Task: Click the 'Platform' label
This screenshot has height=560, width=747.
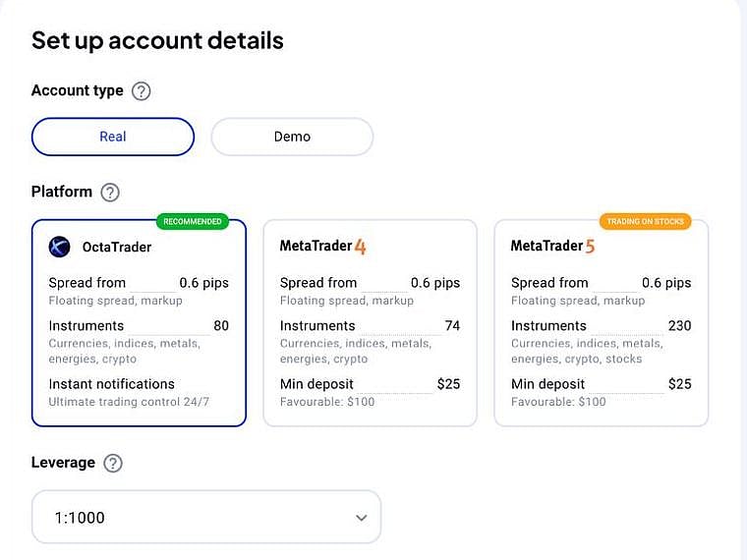Action: coord(62,192)
